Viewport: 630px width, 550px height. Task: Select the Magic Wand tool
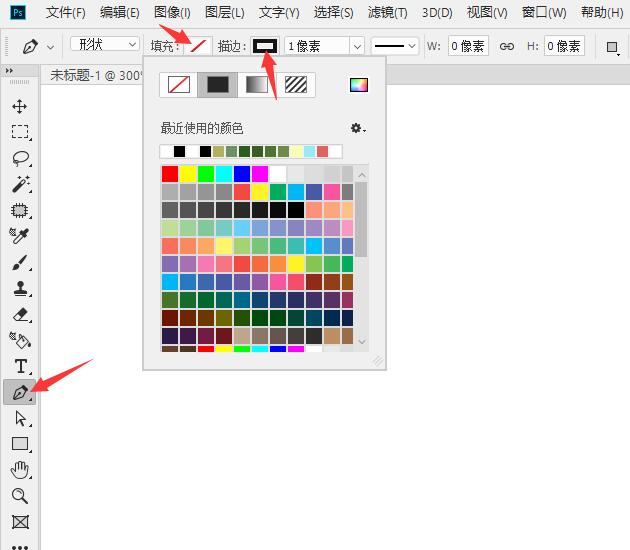(x=20, y=184)
